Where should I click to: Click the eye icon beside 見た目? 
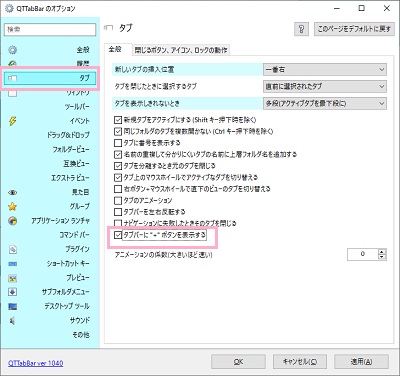pyautogui.click(x=12, y=192)
